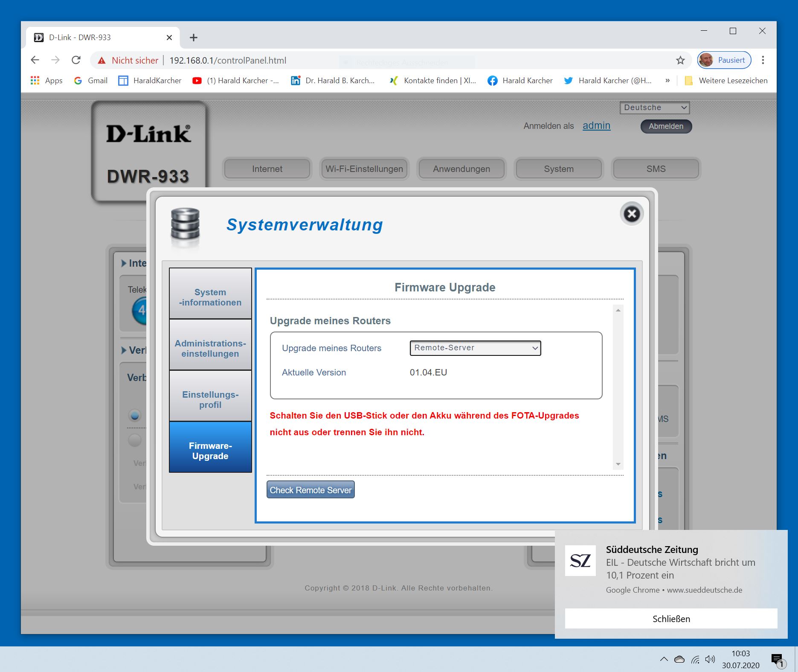Go back with the browser back arrow
This screenshot has height=672, width=798.
point(35,60)
